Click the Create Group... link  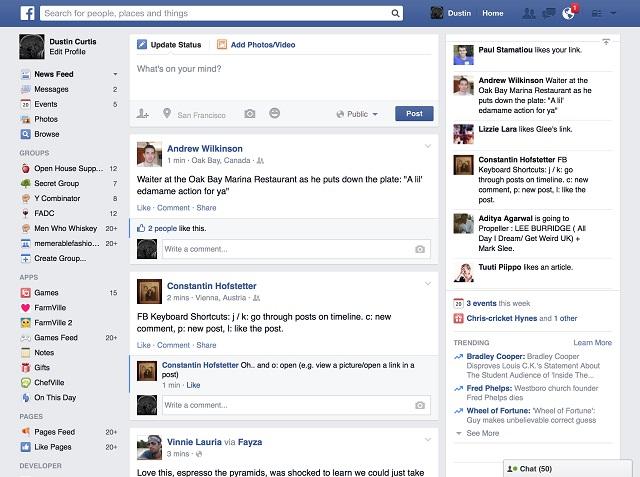coord(60,258)
